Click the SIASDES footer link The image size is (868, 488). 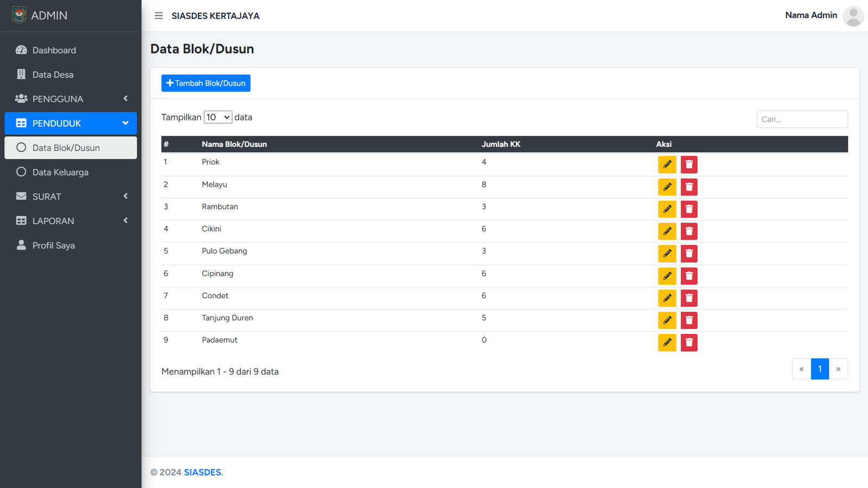203,472
